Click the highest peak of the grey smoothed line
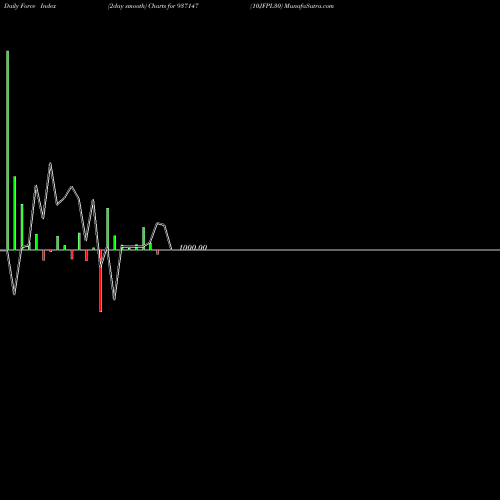Viewport: 500px width, 500px height. click(50, 163)
